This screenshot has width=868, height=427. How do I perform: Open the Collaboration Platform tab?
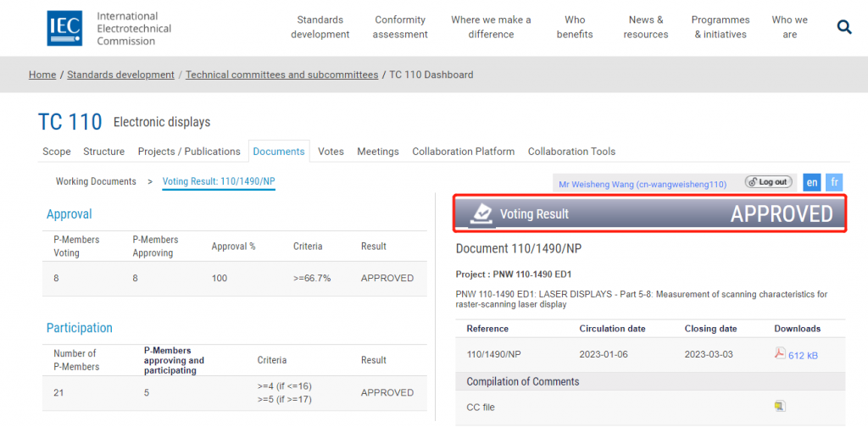tap(464, 152)
